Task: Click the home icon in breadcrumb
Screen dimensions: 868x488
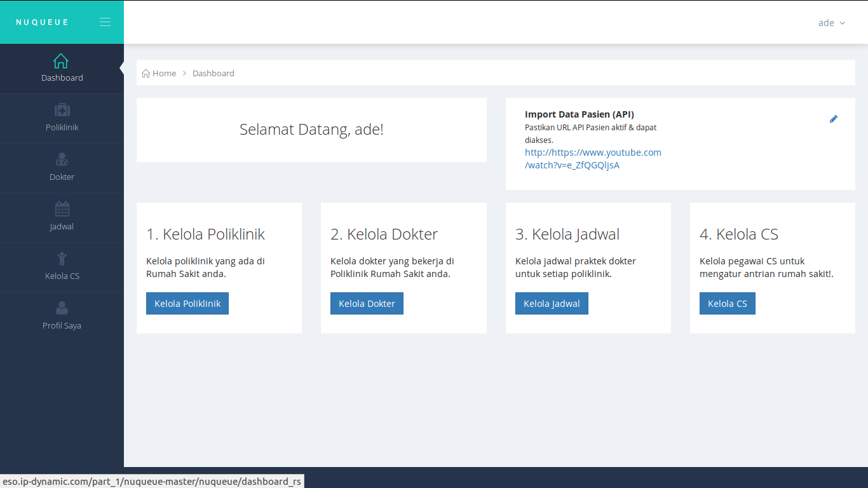Action: [x=146, y=74]
